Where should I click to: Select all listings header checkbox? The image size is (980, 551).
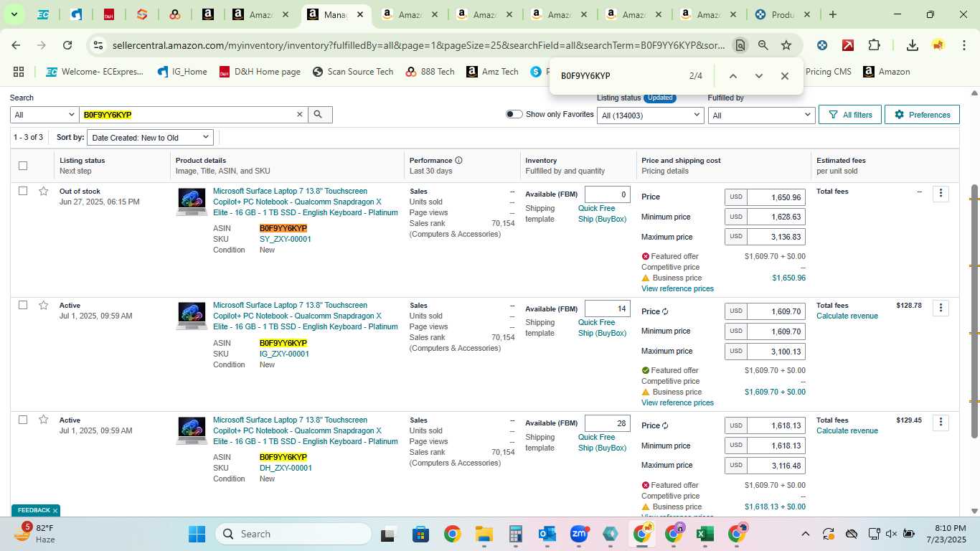pos(23,166)
